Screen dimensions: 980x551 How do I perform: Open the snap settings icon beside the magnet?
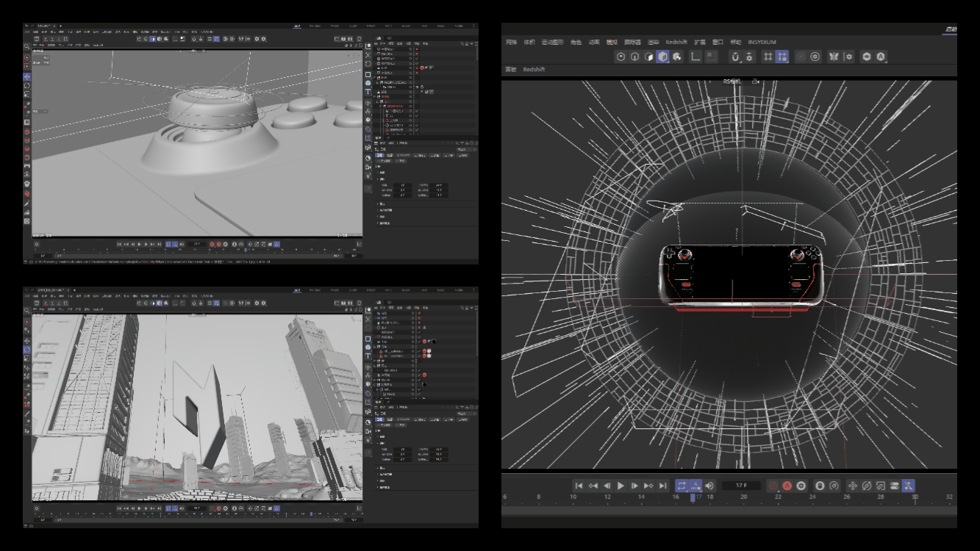pyautogui.click(x=749, y=57)
